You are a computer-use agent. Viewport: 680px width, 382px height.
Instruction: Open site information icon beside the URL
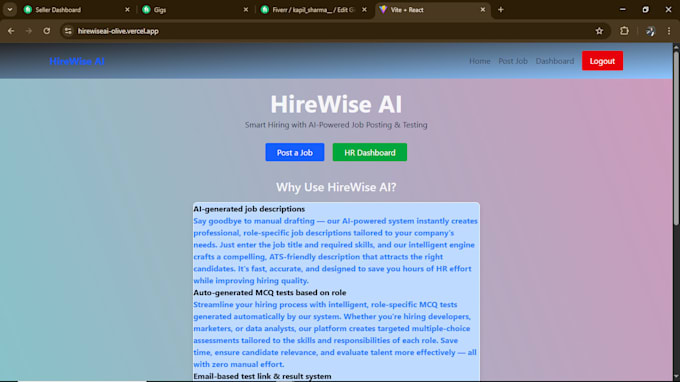tap(68, 31)
